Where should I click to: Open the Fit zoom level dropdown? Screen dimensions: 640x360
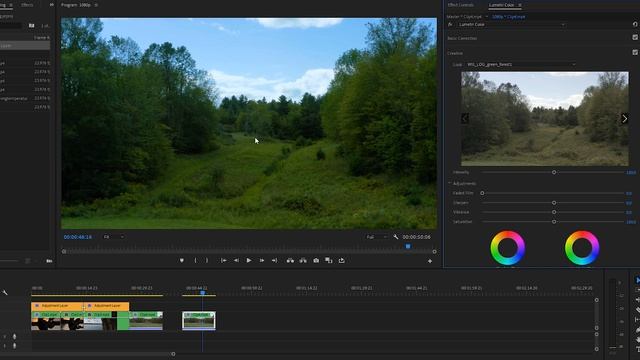click(113, 237)
